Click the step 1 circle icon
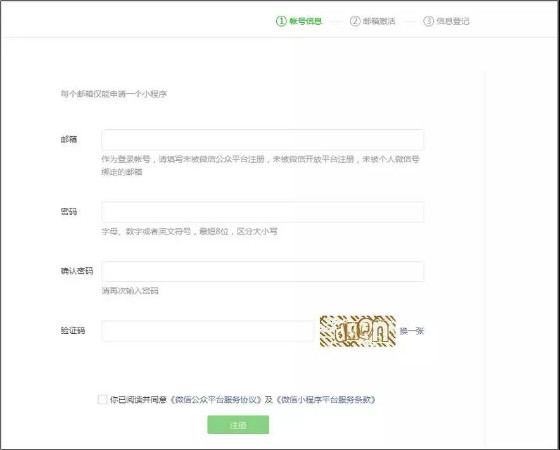The image size is (560, 450). (x=281, y=21)
